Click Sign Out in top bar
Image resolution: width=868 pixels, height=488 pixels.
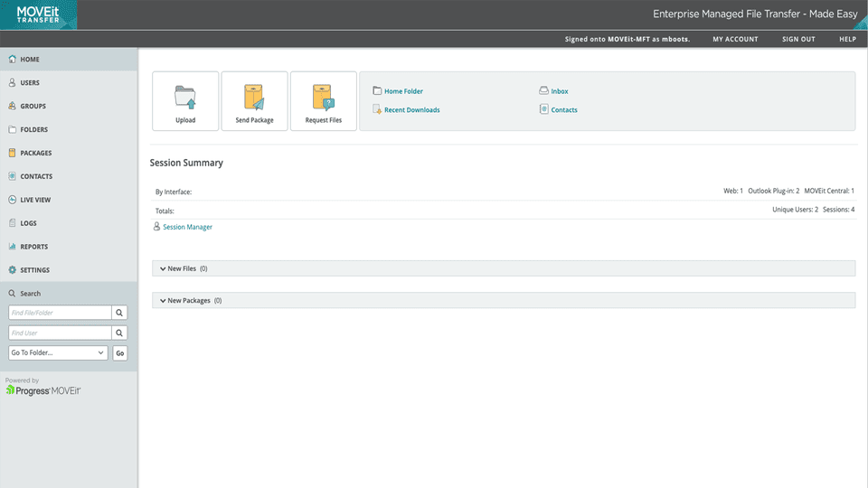[x=798, y=40]
